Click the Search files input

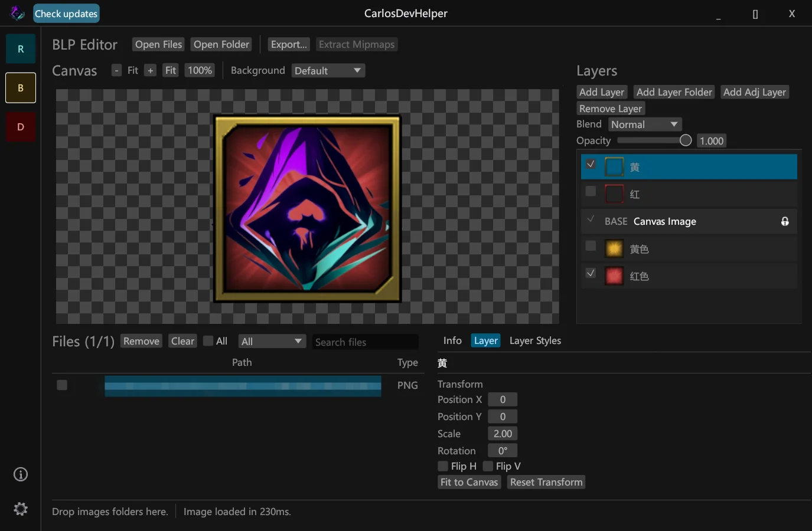366,342
